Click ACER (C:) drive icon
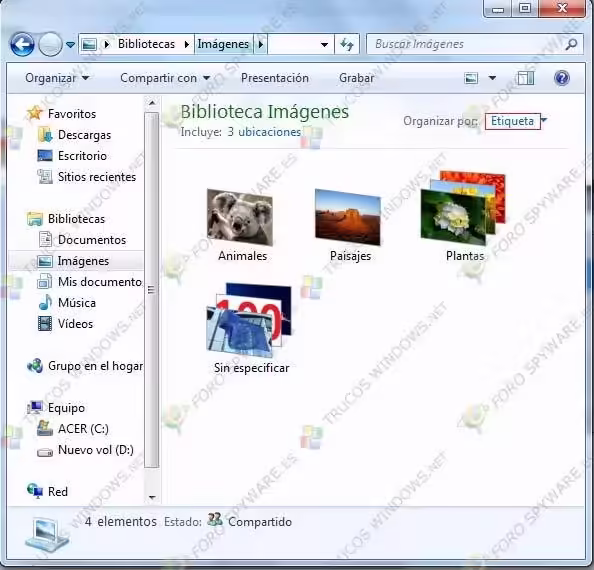Image resolution: width=594 pixels, height=570 pixels. 45,428
